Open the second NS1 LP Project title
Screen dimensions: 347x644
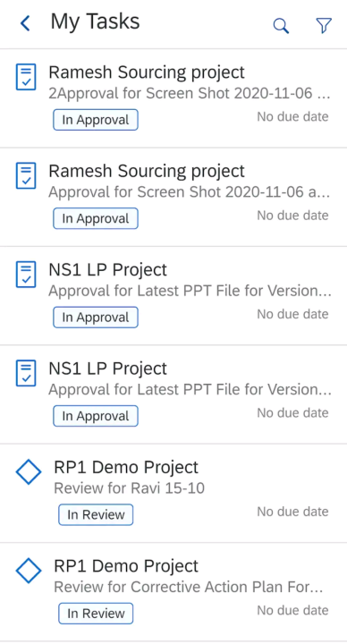(107, 369)
